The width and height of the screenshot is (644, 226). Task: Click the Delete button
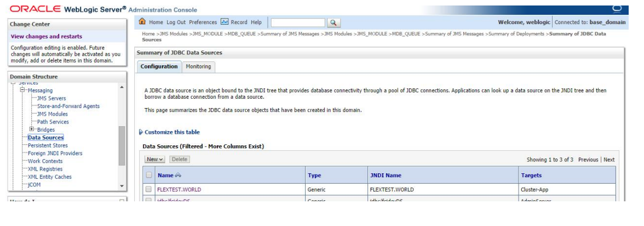tap(180, 159)
